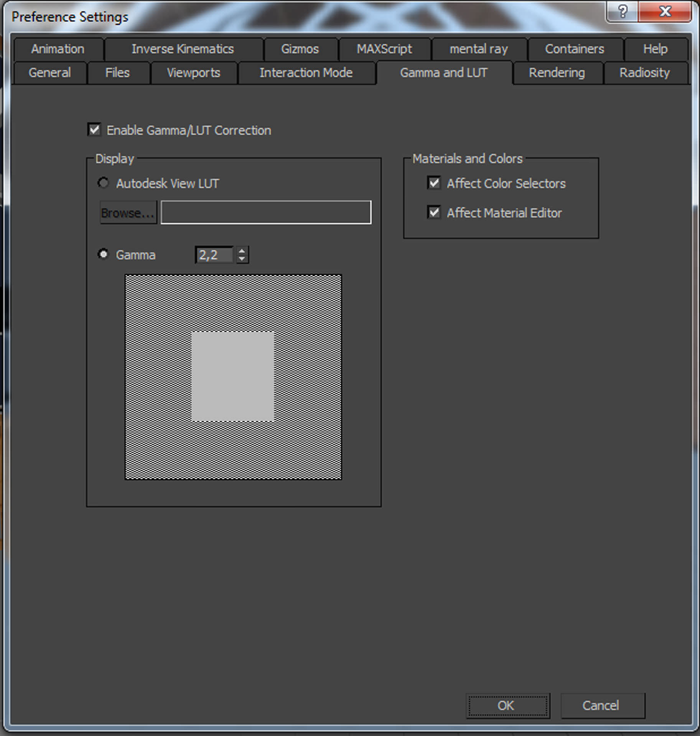
Task: Close the Preference Settings dialog
Action: pos(665,11)
